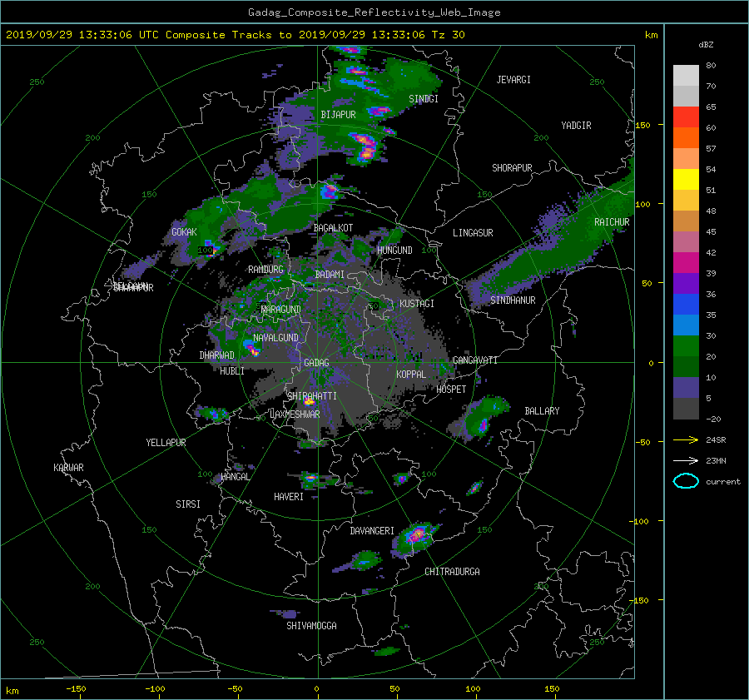
Task: Select the dark grey -20 dBZ legend swatch
Action: click(x=686, y=409)
